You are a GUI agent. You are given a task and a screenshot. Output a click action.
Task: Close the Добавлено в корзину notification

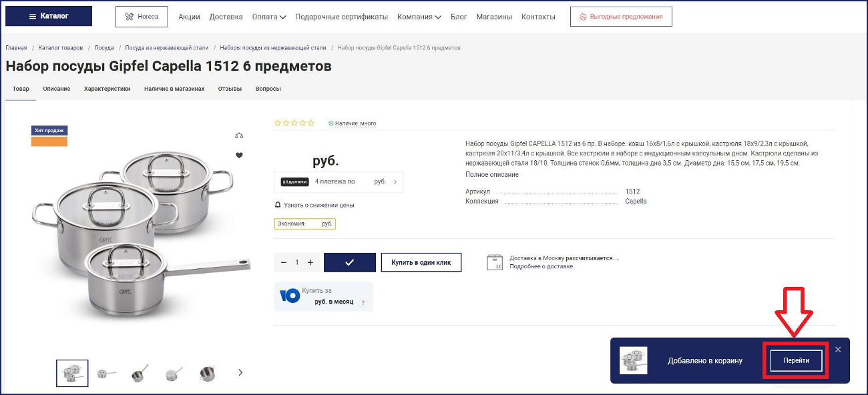(x=838, y=349)
